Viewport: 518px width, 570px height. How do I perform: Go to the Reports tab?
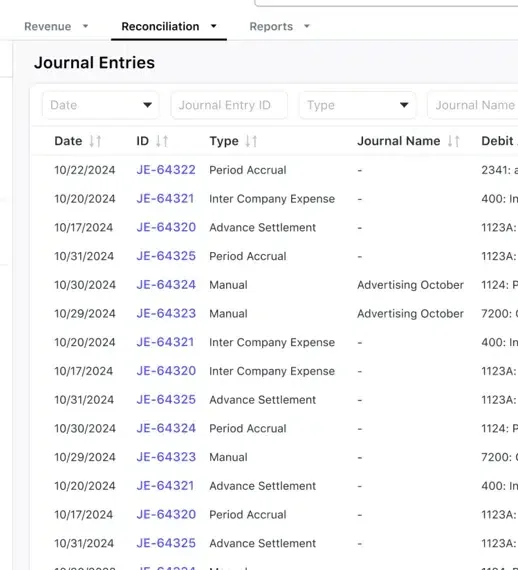pos(271,27)
